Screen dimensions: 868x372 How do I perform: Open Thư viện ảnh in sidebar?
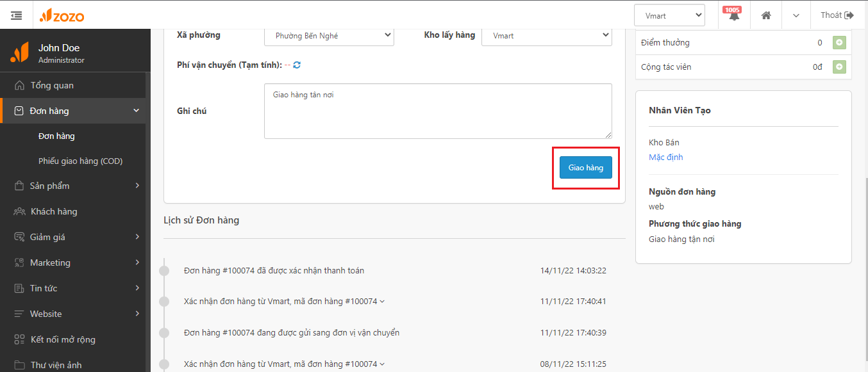point(73,365)
